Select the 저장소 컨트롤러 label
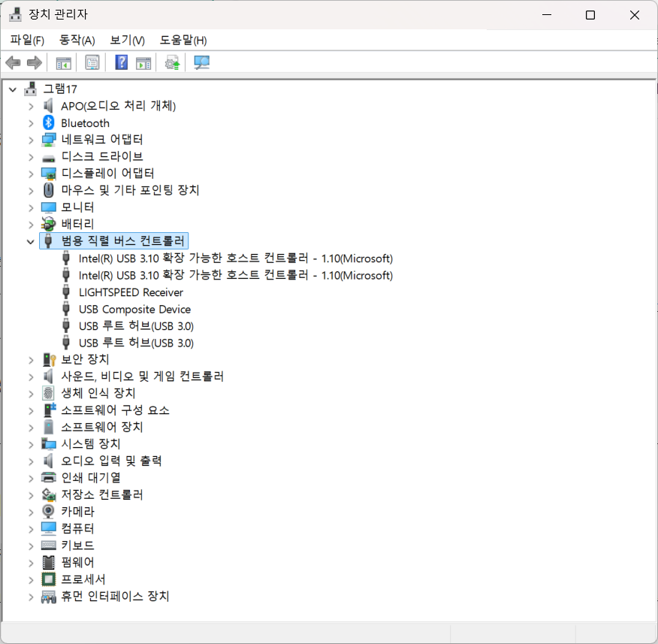 [102, 494]
